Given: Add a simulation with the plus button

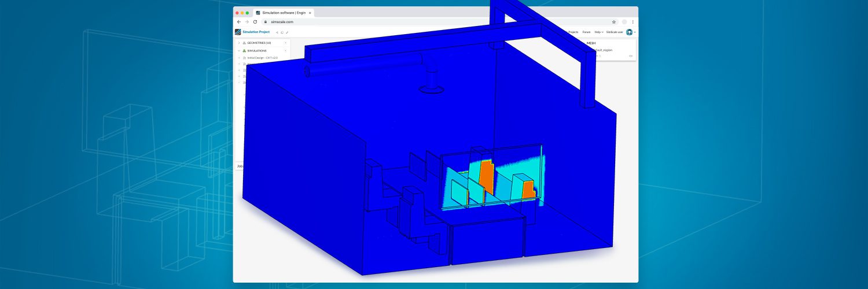Looking at the screenshot, I should [x=285, y=50].
